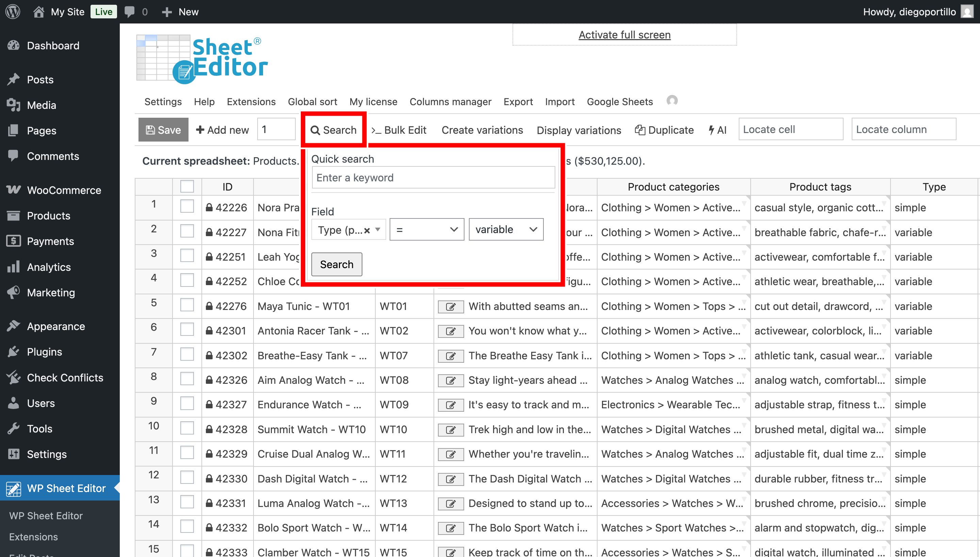Viewport: 980px width, 557px height.
Task: Open the Columns manager menu
Action: [450, 102]
